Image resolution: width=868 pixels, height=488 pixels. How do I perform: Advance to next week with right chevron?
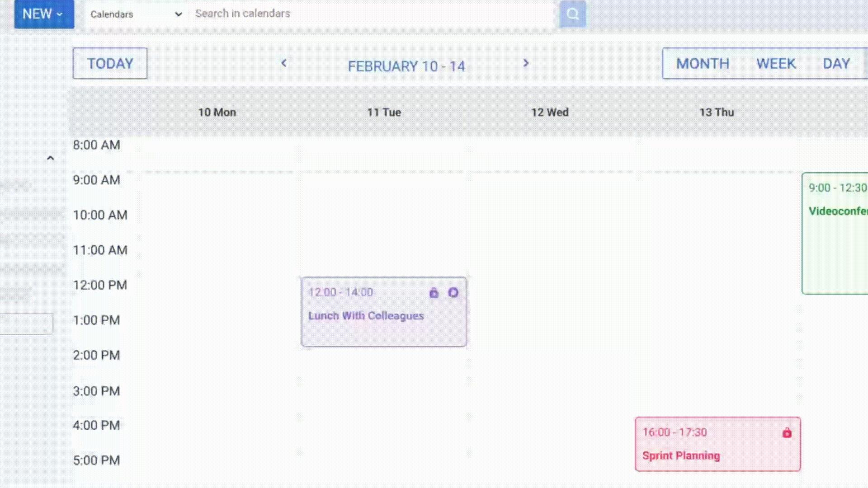click(525, 63)
